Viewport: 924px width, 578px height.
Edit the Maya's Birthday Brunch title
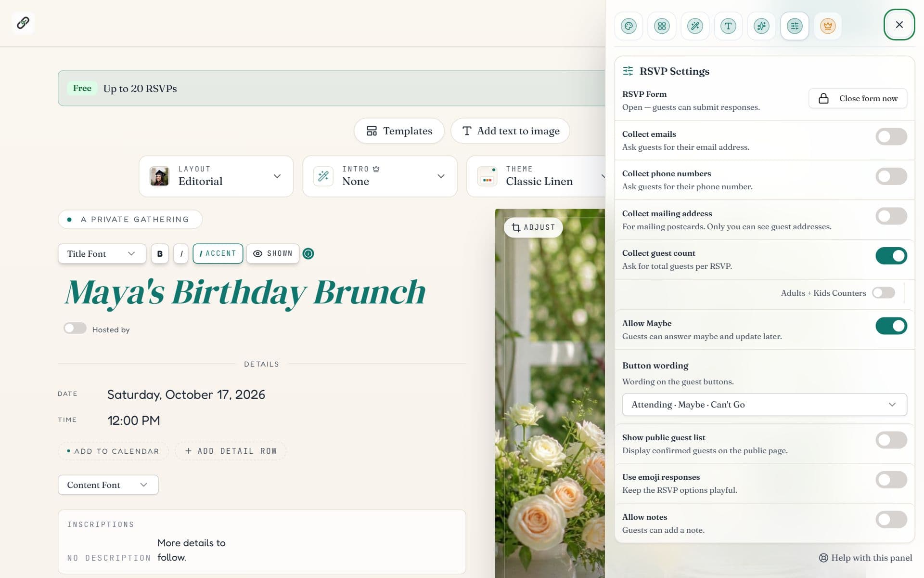click(245, 292)
